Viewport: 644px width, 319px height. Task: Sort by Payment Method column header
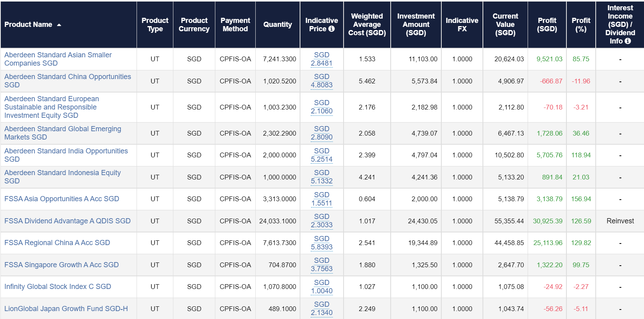(235, 25)
